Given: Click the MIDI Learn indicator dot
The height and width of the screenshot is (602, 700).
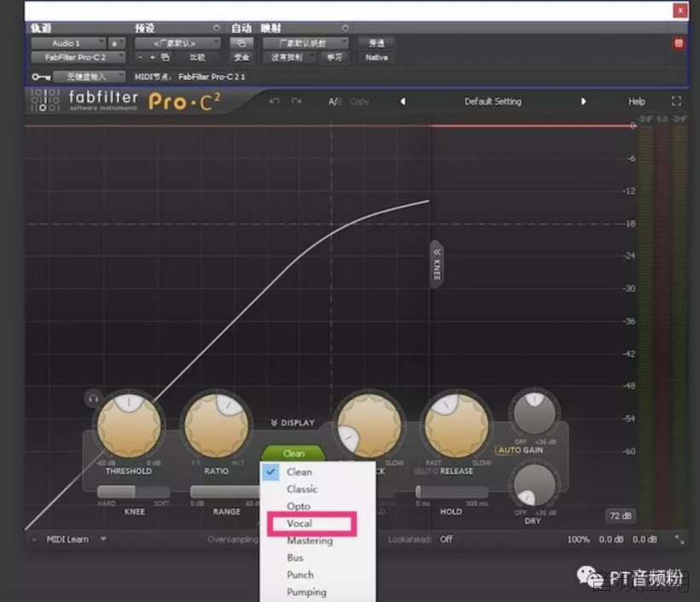Looking at the screenshot, I should coord(34,540).
